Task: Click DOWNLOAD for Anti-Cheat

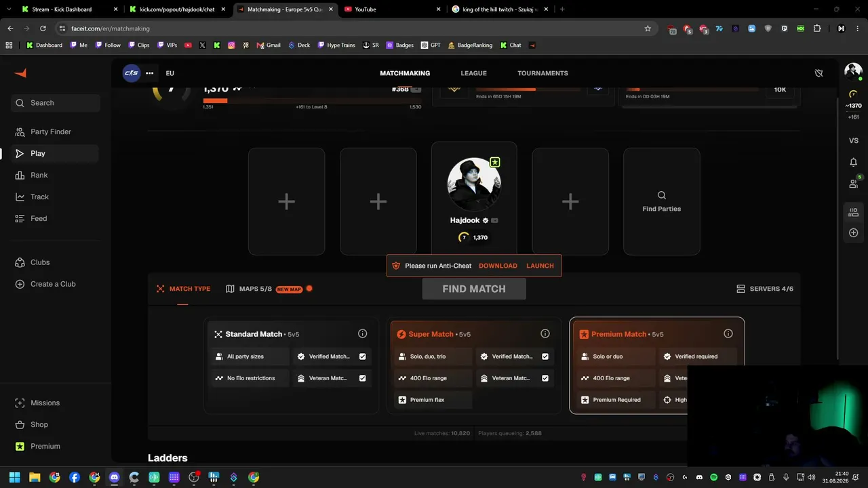Action: pyautogui.click(x=498, y=266)
